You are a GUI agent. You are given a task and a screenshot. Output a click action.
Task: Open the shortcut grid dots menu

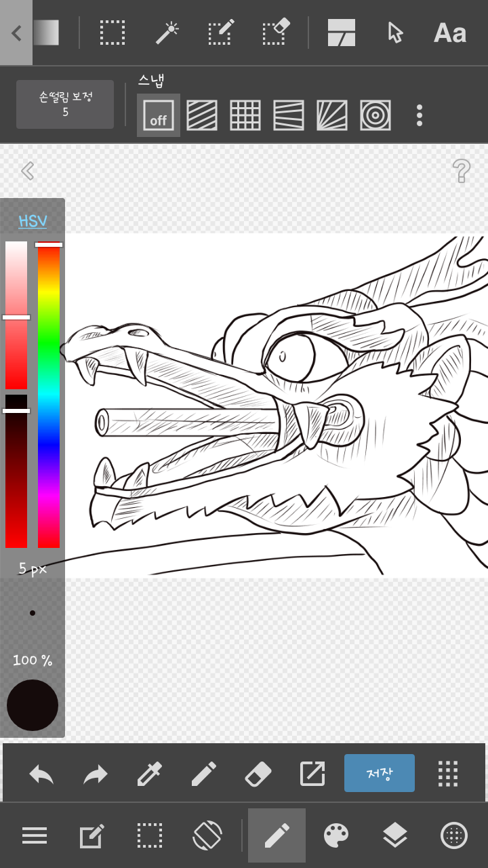[x=448, y=774]
